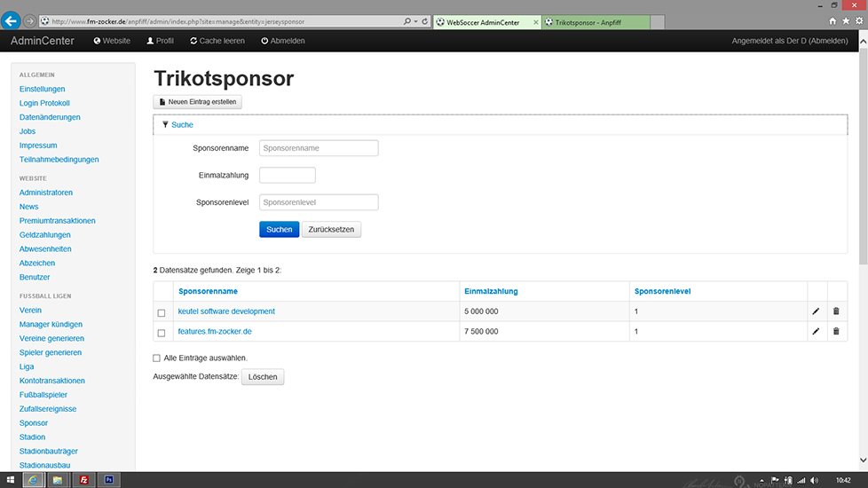Tick the checkbox for keutel software development
This screenshot has width=868, height=488.
coord(162,312)
